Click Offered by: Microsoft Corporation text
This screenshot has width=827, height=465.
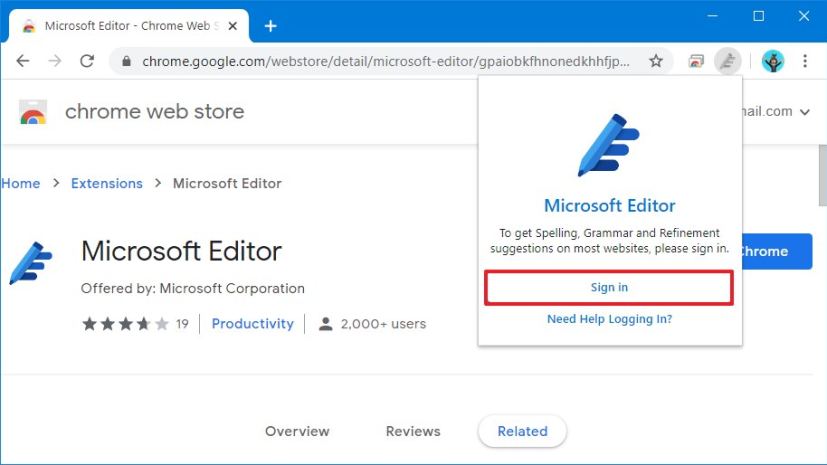(193, 288)
